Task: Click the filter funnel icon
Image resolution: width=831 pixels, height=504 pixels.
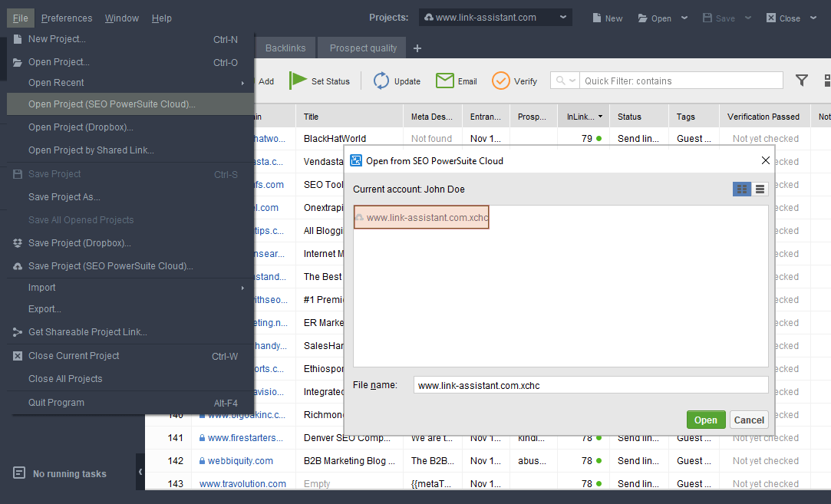Action: tap(802, 81)
